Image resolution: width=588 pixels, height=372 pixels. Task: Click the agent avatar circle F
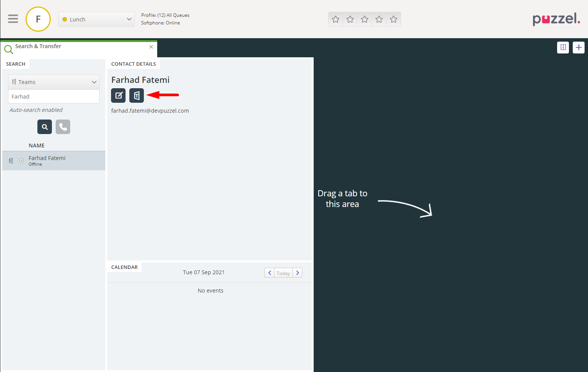coord(38,19)
